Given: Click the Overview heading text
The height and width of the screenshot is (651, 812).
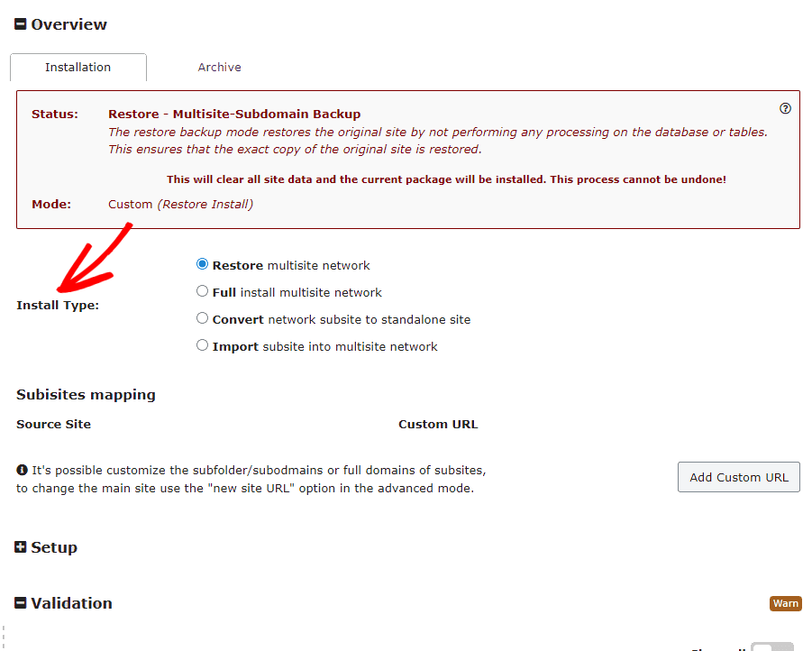Looking at the screenshot, I should click(x=69, y=24).
